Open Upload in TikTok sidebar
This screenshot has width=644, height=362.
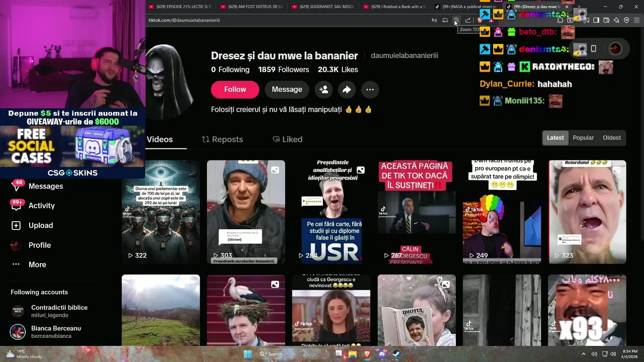point(41,225)
